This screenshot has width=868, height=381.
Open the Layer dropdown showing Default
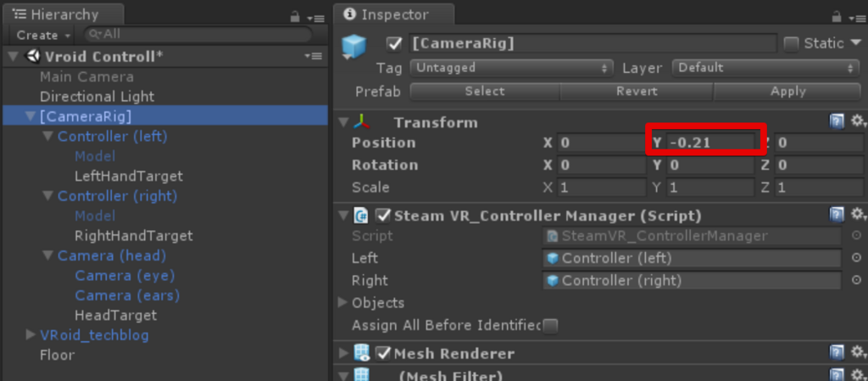[x=765, y=68]
